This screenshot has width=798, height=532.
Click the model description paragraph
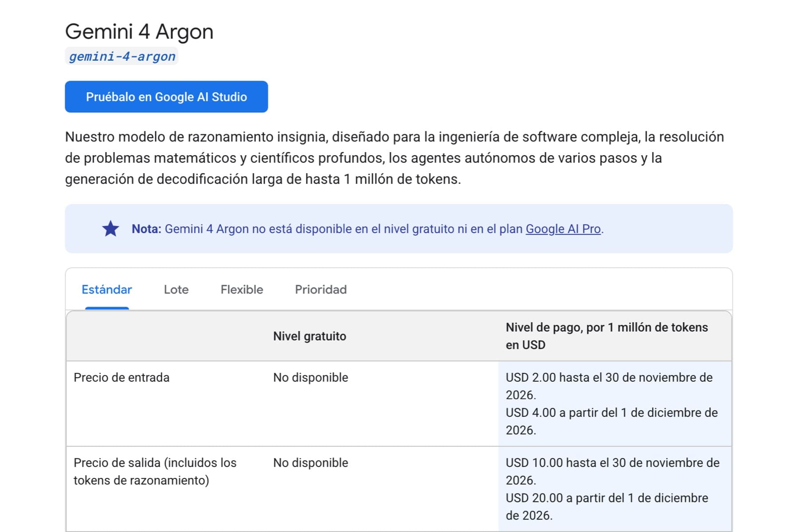click(x=394, y=158)
